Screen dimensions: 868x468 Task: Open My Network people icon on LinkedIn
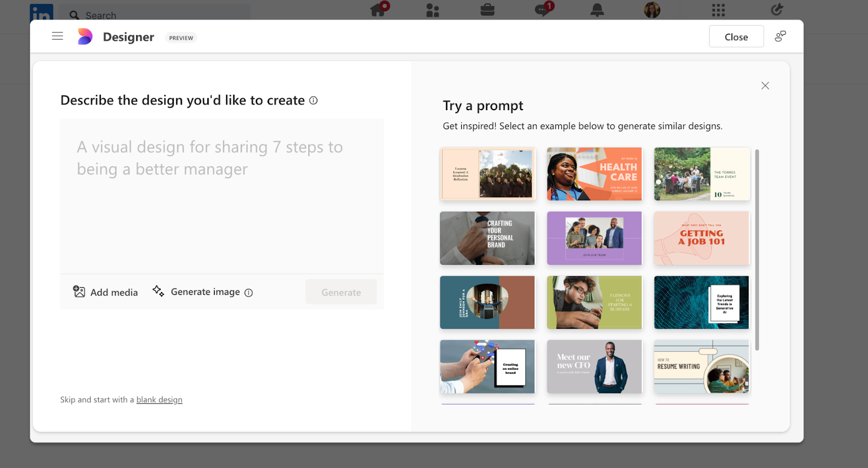click(432, 10)
